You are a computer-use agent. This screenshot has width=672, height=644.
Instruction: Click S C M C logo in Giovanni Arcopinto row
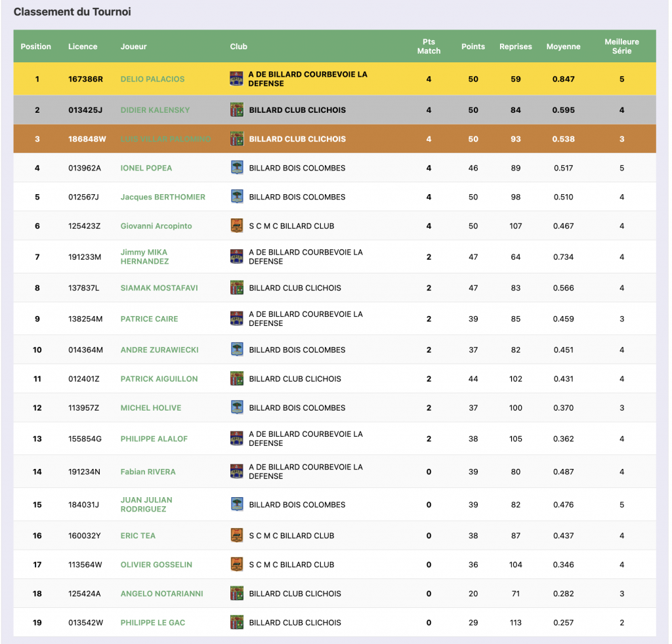237,226
